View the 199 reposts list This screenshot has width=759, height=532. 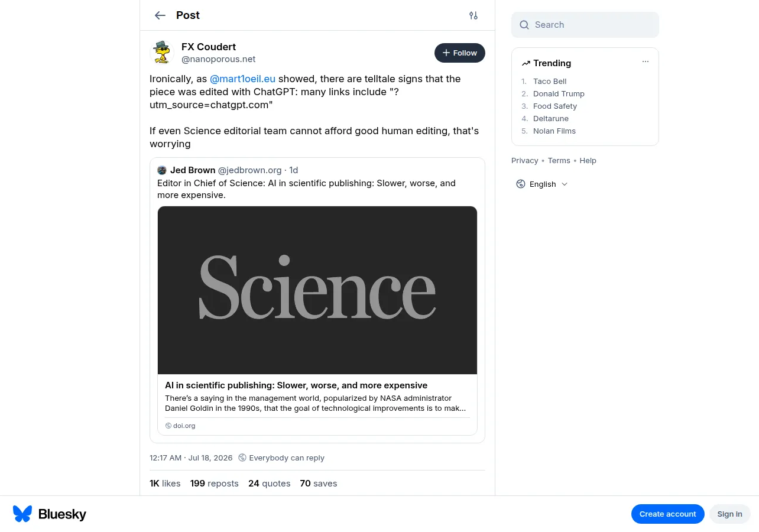215,484
